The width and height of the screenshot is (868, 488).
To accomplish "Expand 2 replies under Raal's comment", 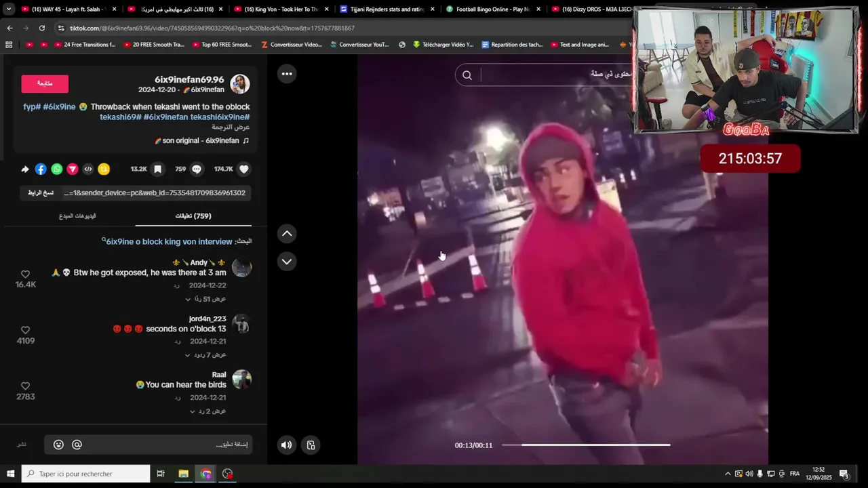I will (208, 411).
